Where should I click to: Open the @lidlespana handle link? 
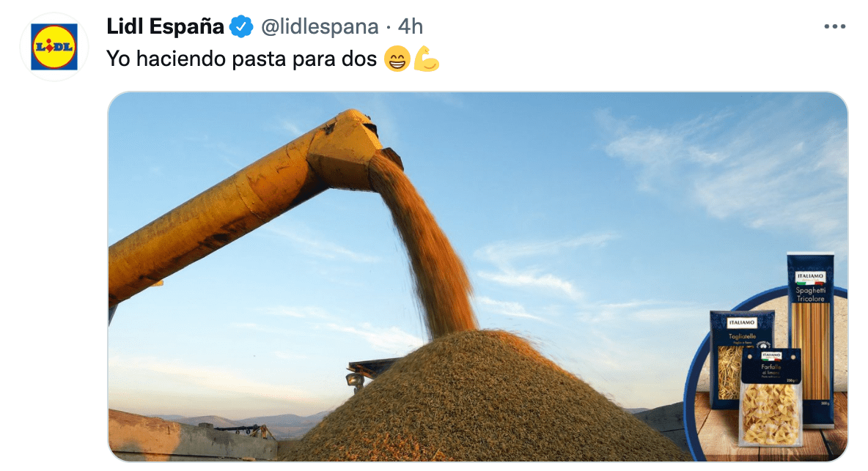coord(320,26)
